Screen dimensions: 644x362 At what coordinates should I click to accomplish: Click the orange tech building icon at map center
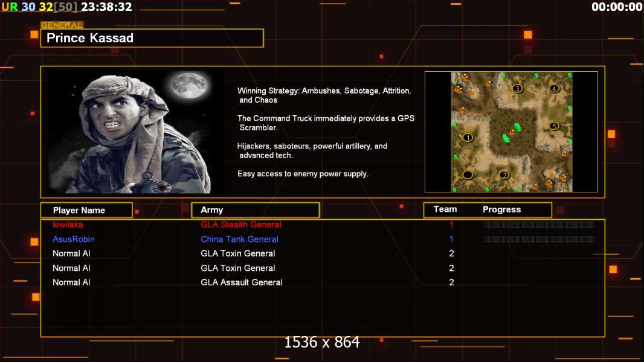click(x=512, y=132)
